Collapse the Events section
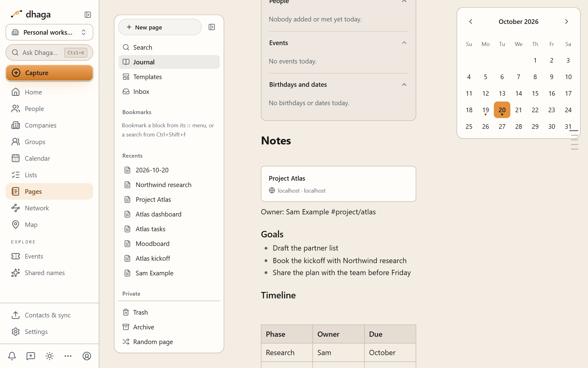This screenshot has height=368, width=588. click(x=404, y=43)
